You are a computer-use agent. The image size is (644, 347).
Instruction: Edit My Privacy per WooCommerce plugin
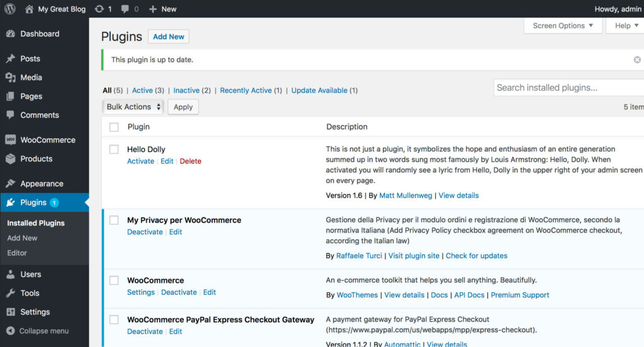pyautogui.click(x=175, y=232)
